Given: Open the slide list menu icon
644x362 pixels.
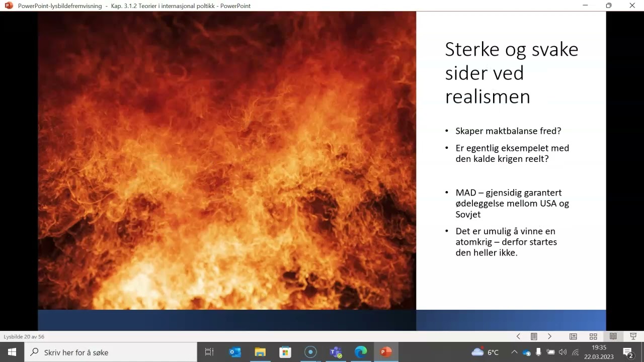Looking at the screenshot, I should pos(534,336).
